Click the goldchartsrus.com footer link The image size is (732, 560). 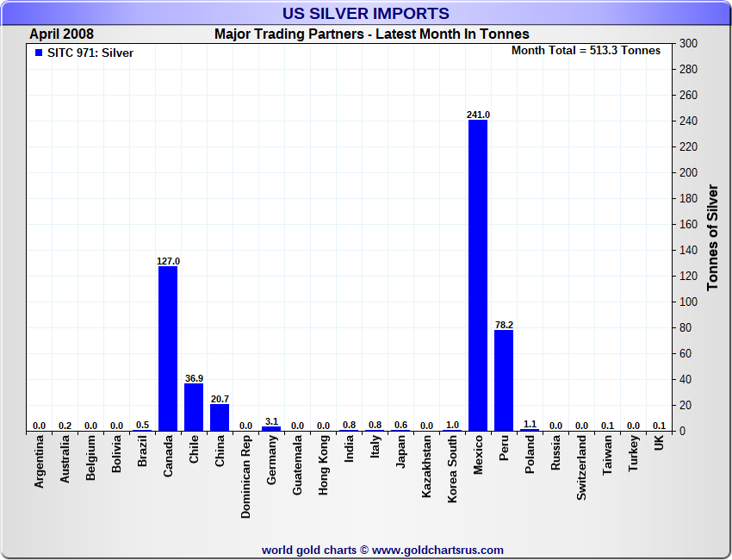coord(382,550)
